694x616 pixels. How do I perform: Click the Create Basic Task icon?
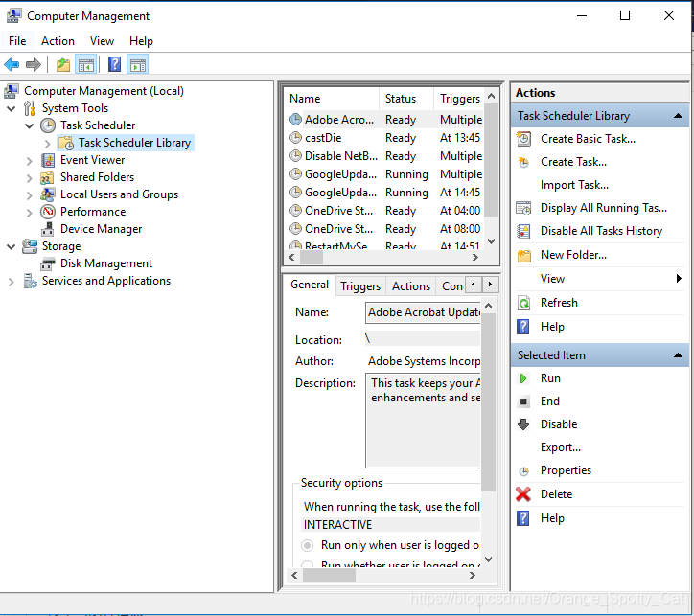[523, 139]
